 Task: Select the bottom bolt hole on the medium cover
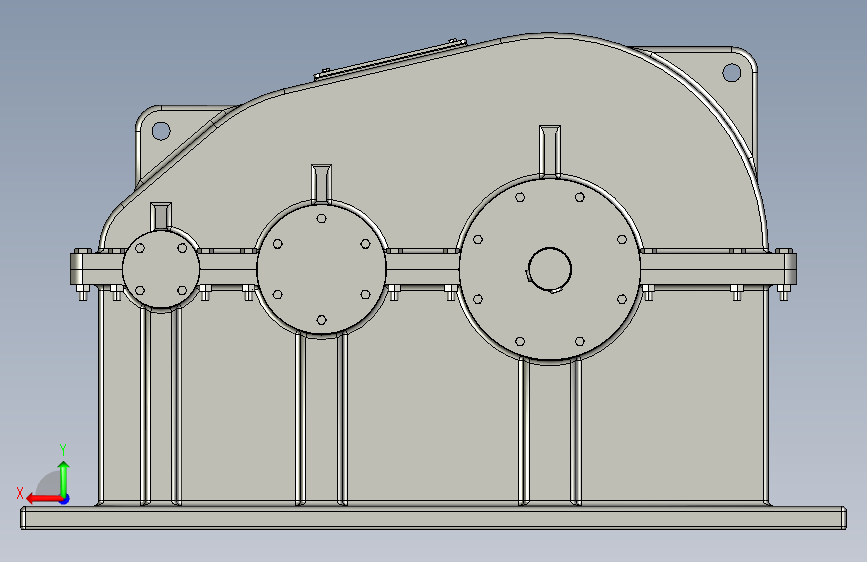[321, 320]
